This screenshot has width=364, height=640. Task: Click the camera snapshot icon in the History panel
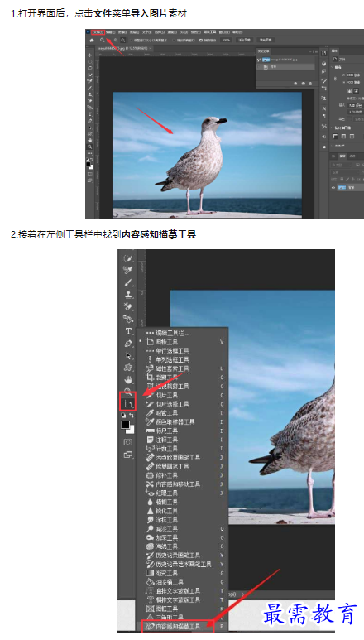[x=304, y=84]
